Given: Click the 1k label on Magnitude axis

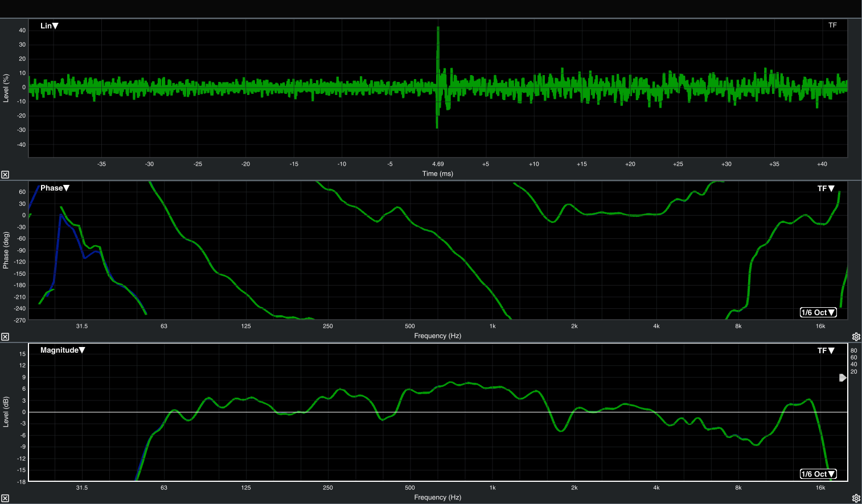Looking at the screenshot, I should coord(492,488).
